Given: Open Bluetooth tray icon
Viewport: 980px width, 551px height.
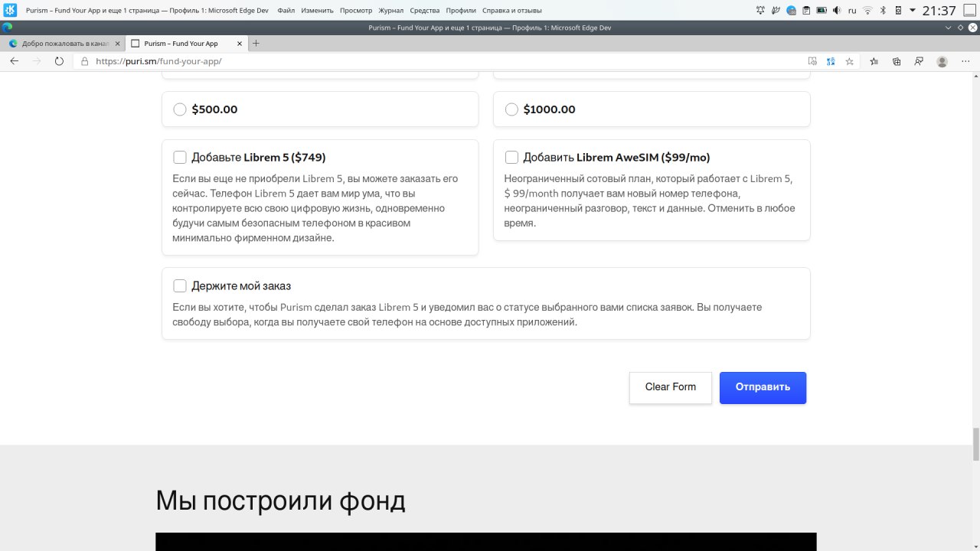Looking at the screenshot, I should pos(883,11).
